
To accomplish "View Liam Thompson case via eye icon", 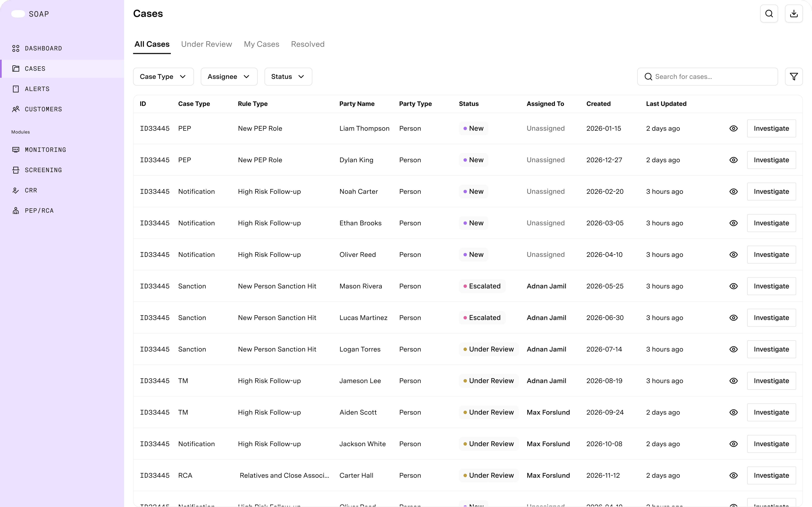I will (x=734, y=129).
